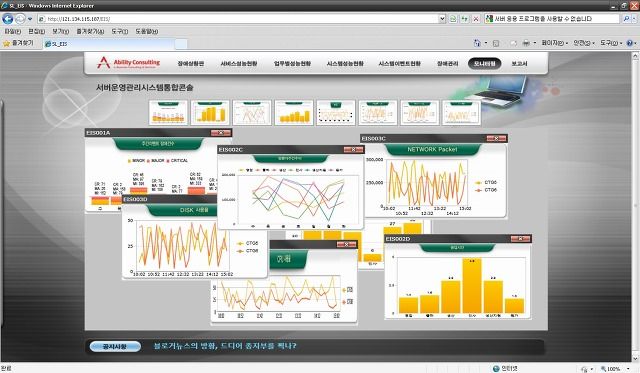
Task: Open the 도구(T) menu in the menu bar
Action: coord(120,31)
